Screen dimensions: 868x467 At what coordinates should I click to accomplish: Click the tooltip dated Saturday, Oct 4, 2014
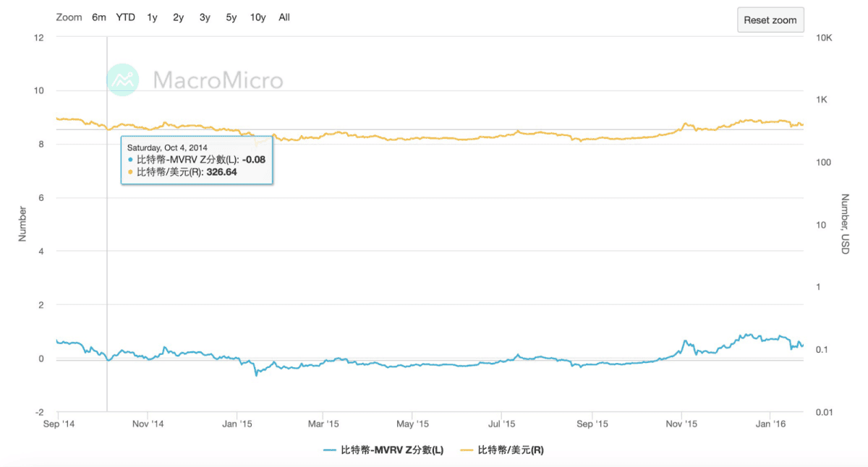(197, 159)
